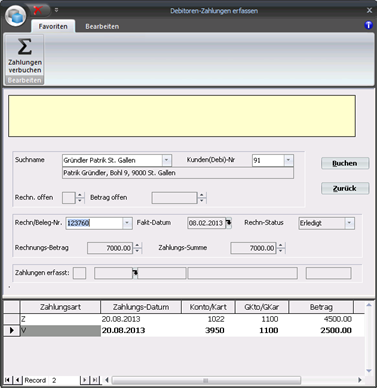Expand the Rechn/Beleg-Nr. dropdown
This screenshot has width=377, height=388.
click(x=127, y=223)
